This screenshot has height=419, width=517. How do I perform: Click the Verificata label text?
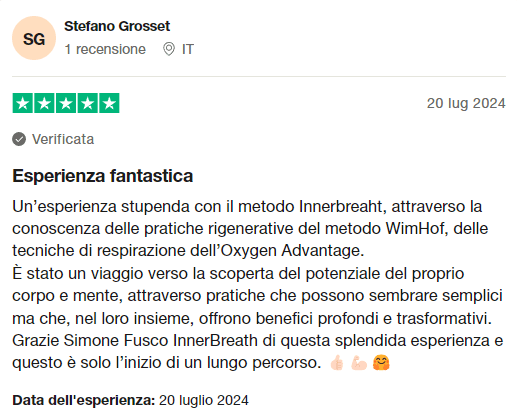coord(63,139)
